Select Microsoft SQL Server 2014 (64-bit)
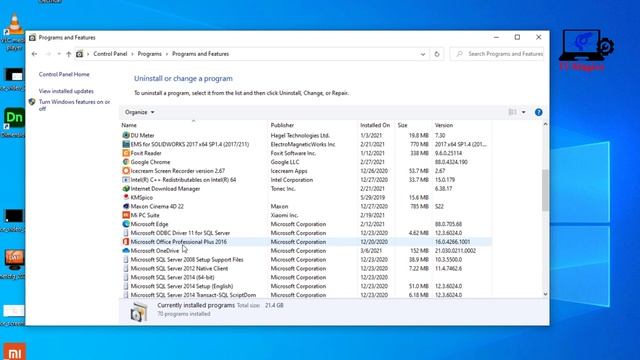The height and width of the screenshot is (360, 640). [172, 278]
